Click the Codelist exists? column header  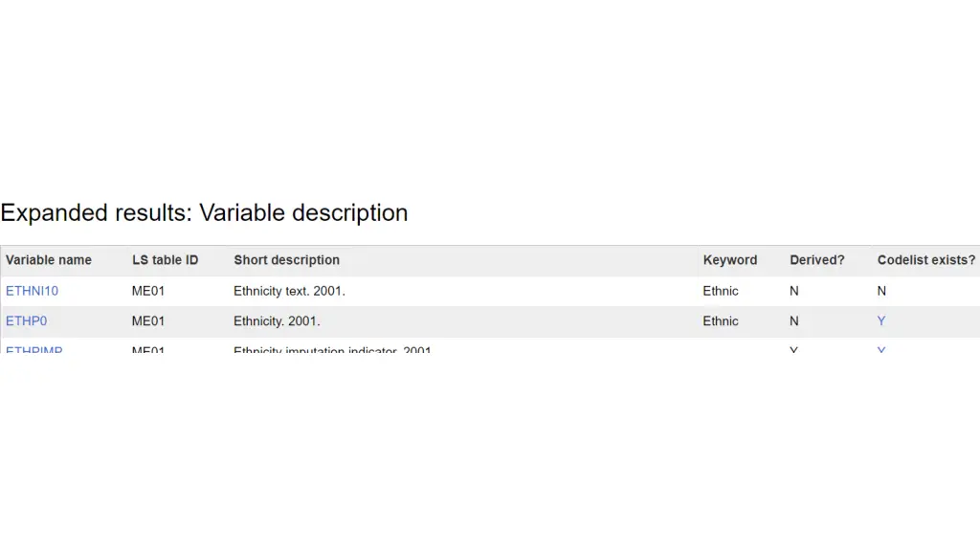[x=926, y=260]
